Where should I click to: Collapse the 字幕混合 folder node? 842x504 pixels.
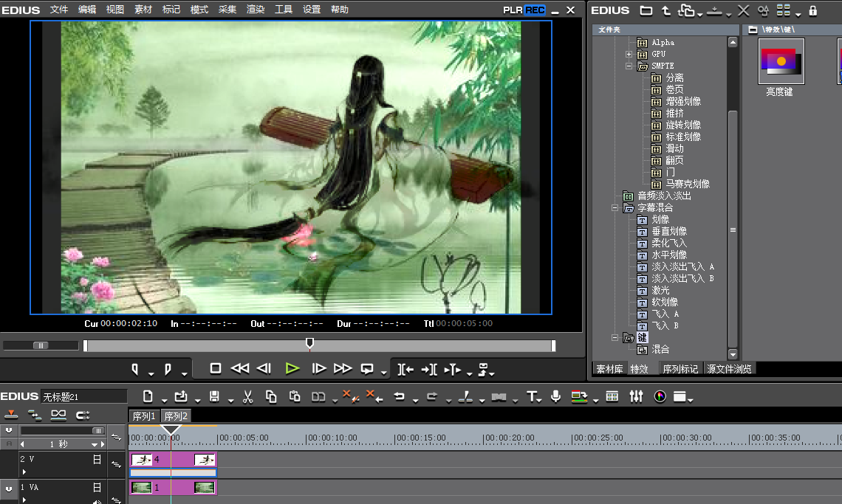(x=614, y=208)
